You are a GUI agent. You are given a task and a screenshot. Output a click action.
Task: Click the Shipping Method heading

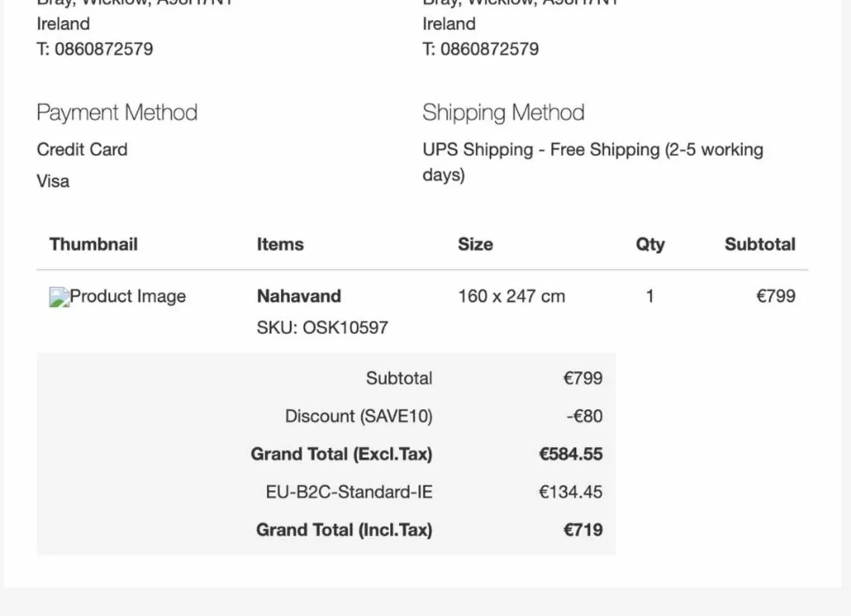[504, 113]
